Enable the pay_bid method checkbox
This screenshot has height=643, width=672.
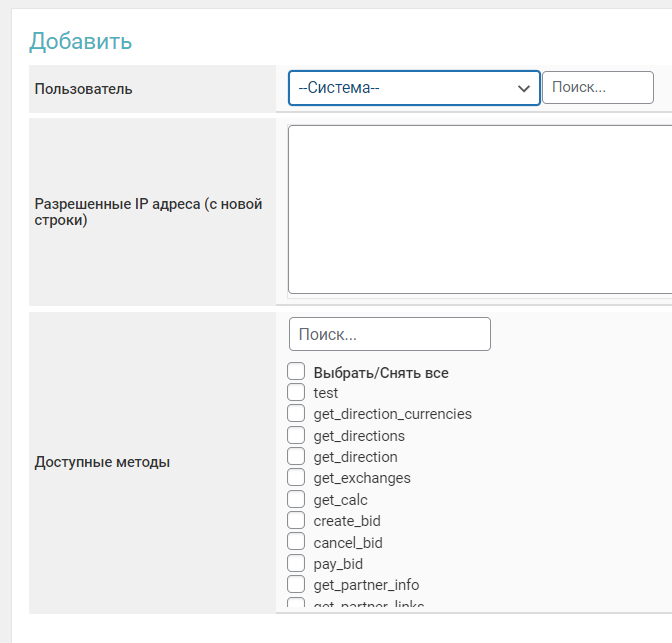coord(296,564)
